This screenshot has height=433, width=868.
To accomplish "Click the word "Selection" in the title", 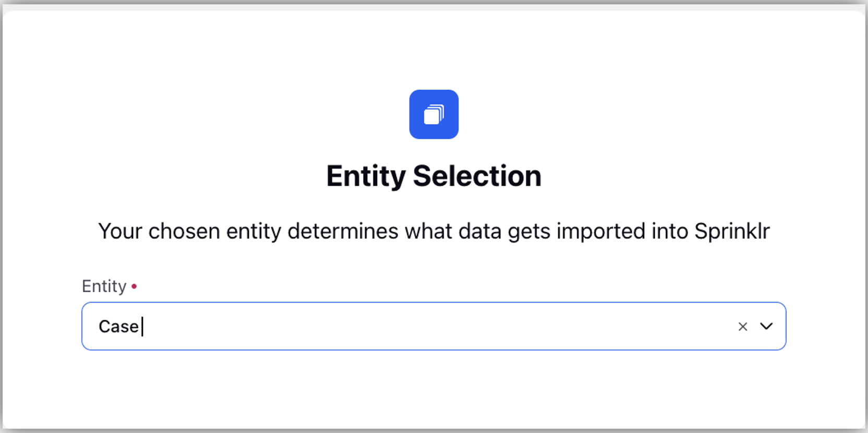I will (x=477, y=176).
